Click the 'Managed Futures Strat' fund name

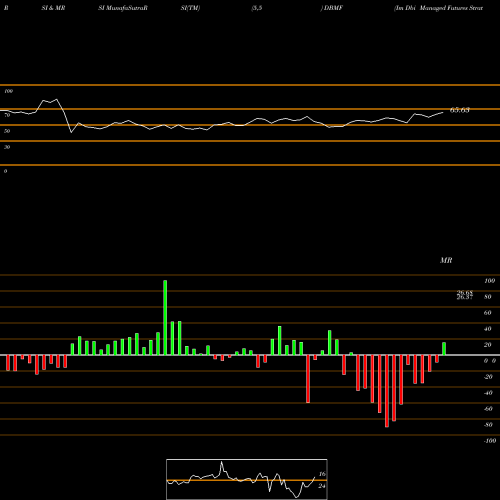tap(451, 8)
